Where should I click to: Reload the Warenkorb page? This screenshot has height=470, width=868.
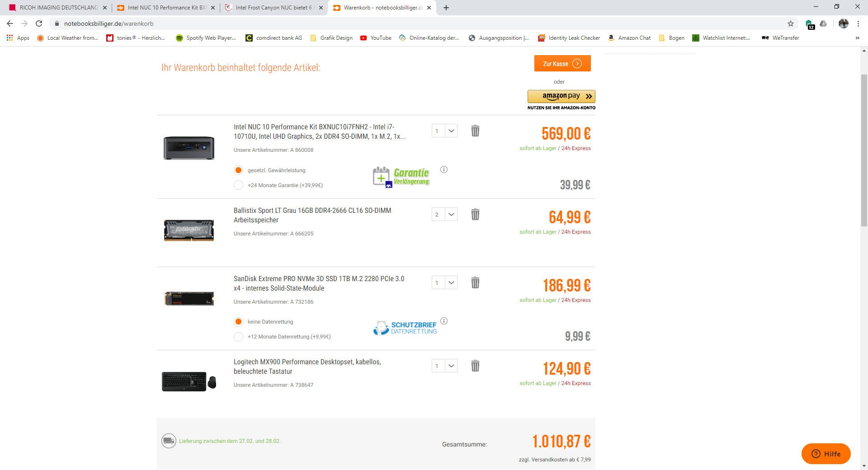coord(39,23)
